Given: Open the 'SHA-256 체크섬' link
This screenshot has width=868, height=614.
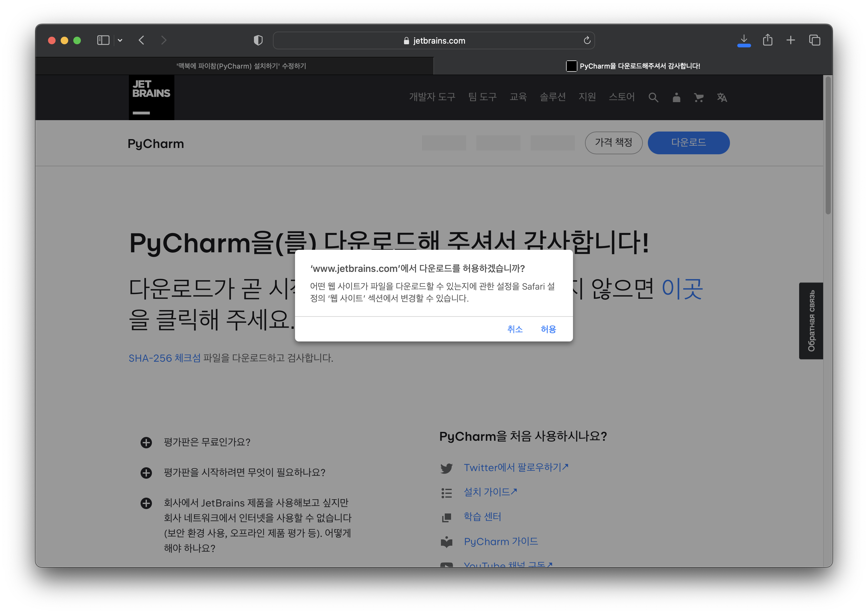Looking at the screenshot, I should pos(165,358).
